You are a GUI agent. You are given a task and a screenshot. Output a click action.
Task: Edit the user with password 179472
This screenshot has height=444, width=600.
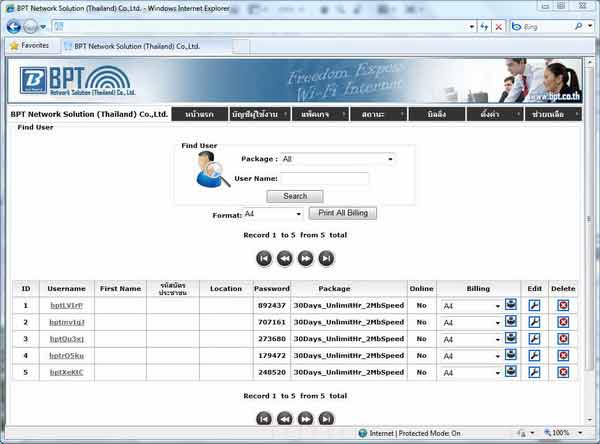[534, 356]
